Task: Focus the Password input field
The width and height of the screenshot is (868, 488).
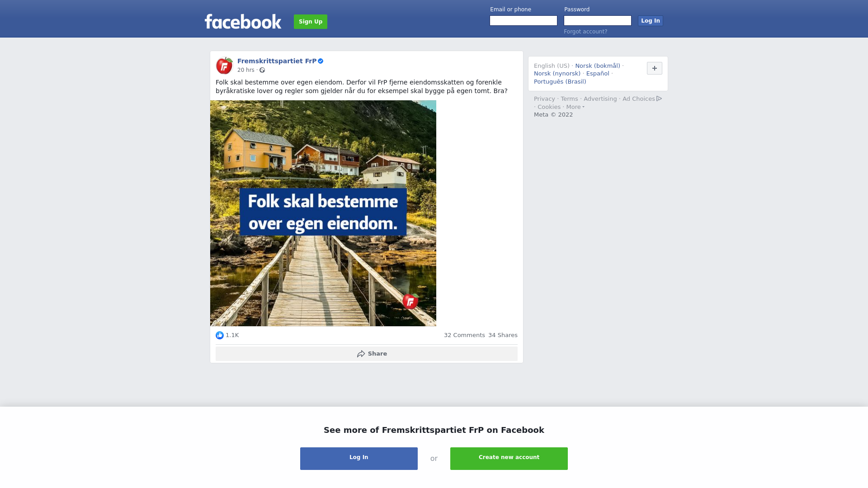Action: click(598, 21)
